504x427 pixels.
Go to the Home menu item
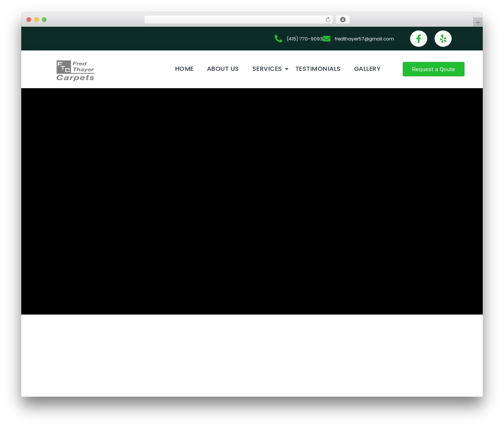[x=184, y=69]
